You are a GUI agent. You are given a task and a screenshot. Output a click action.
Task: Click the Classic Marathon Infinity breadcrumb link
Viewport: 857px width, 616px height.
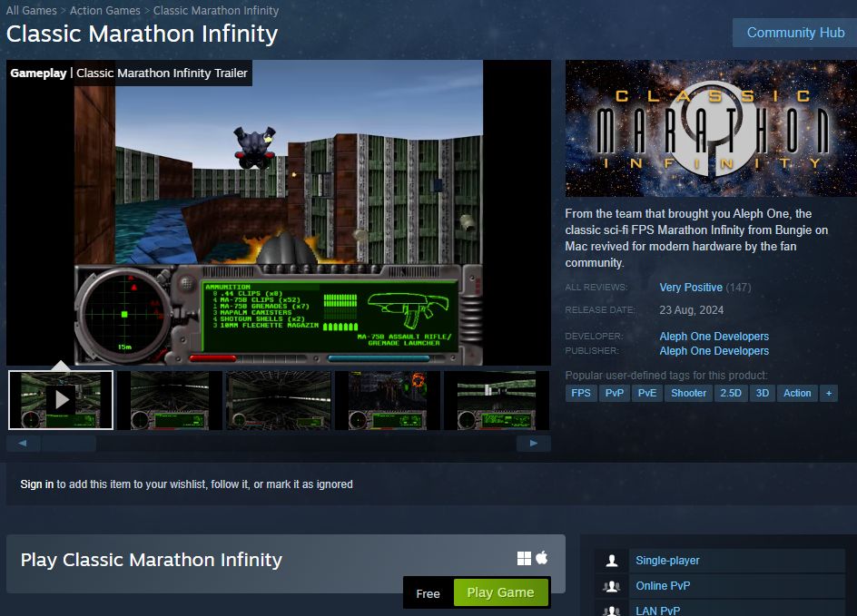216,10
